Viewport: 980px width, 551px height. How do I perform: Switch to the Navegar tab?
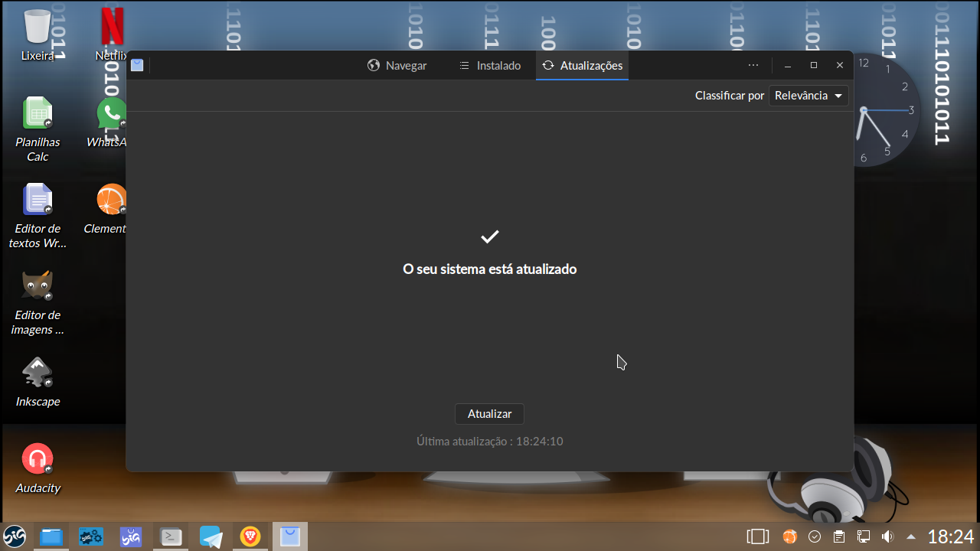(x=397, y=66)
